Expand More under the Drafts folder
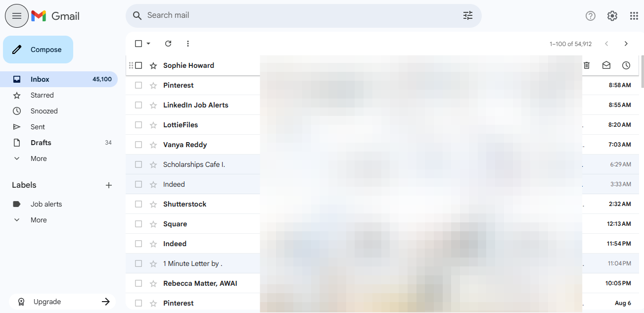The image size is (644, 313). pyautogui.click(x=38, y=158)
